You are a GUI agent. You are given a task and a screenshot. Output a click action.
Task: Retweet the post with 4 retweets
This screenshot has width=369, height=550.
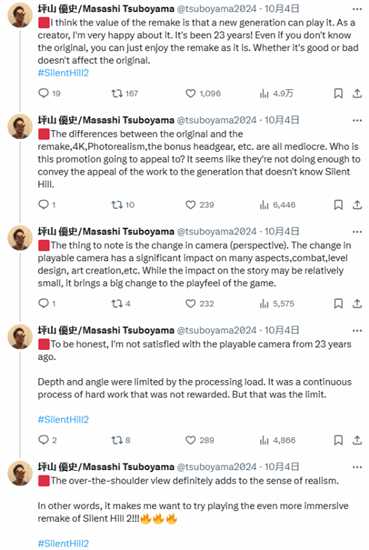click(x=121, y=303)
